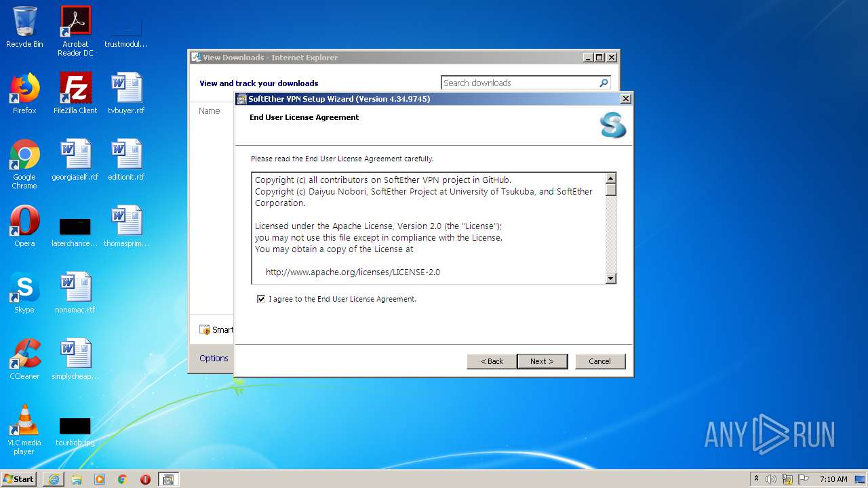868x488 pixels.
Task: Maximize the View Downloads window
Action: pos(599,58)
